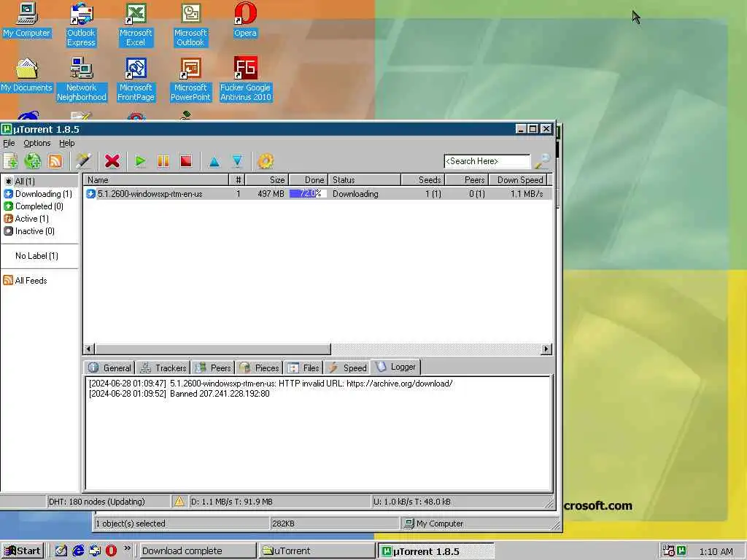Sort by the Seeds column header
747x560 pixels.
click(x=423, y=180)
